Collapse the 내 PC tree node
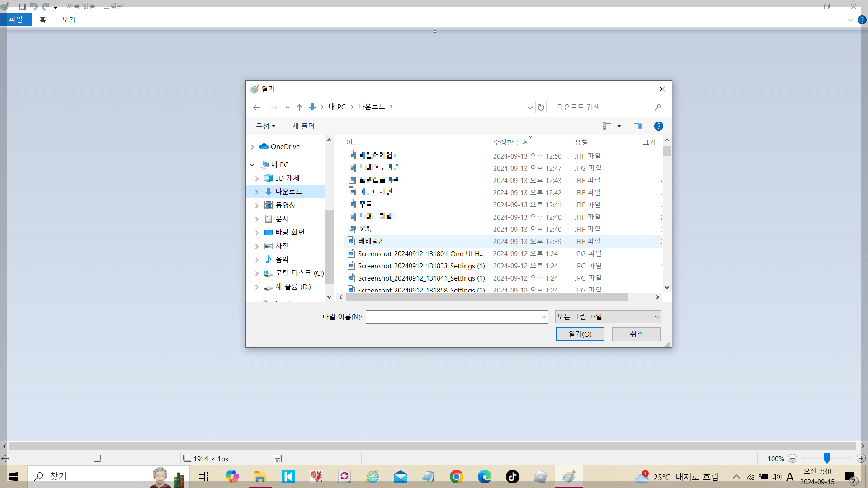The width and height of the screenshot is (868, 488). coord(252,165)
